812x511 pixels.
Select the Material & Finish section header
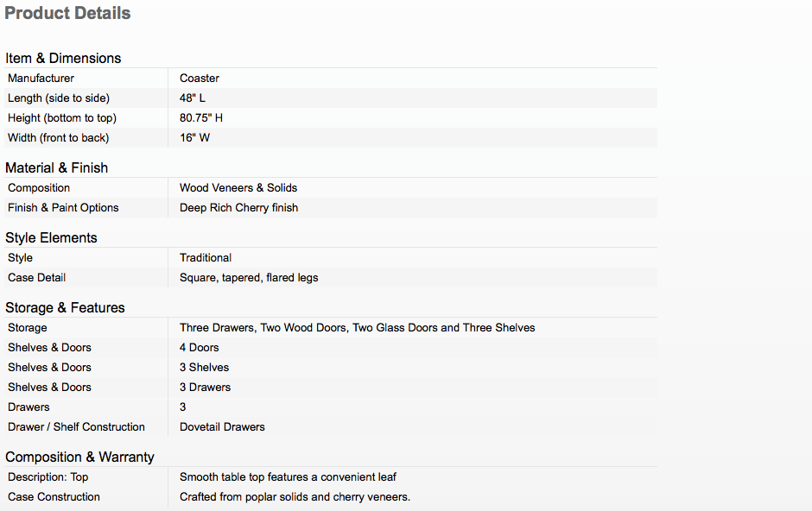click(56, 167)
